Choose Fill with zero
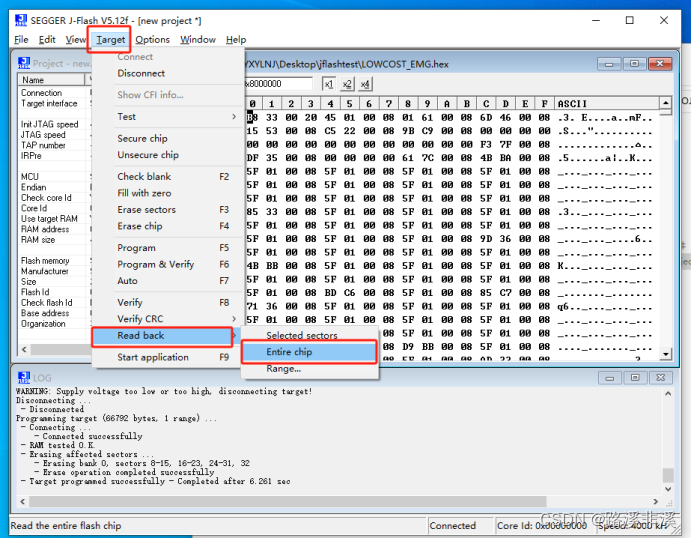This screenshot has height=538, width=692. point(168,193)
